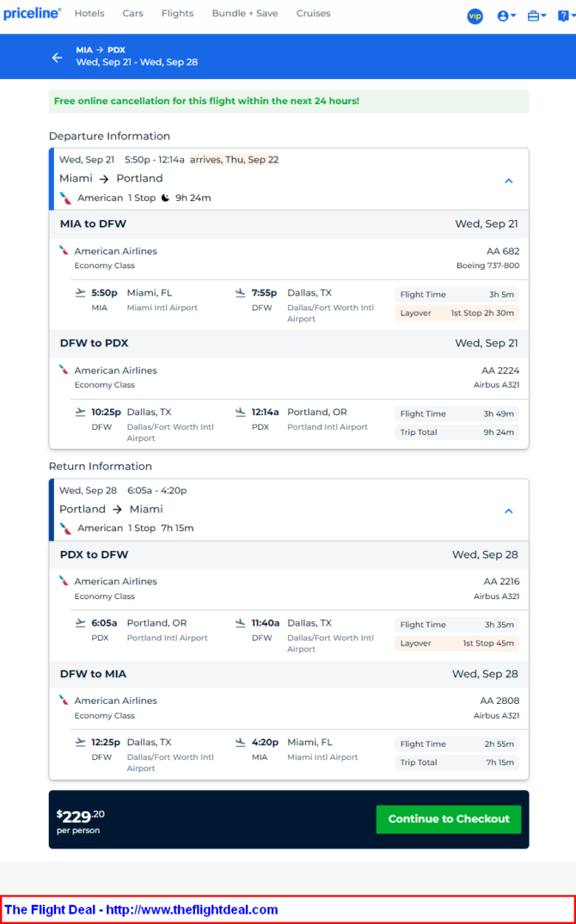
Task: Open The Flight Deal website link
Action: tap(142, 909)
